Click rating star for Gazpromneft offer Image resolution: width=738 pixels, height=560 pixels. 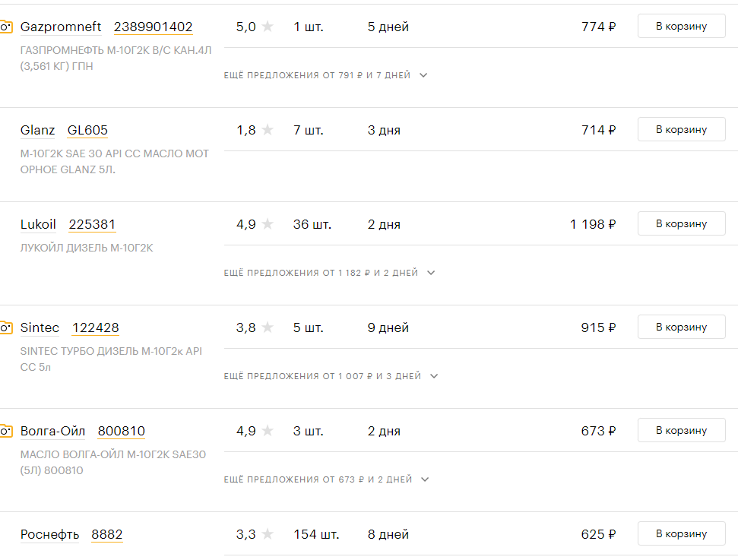tap(268, 27)
